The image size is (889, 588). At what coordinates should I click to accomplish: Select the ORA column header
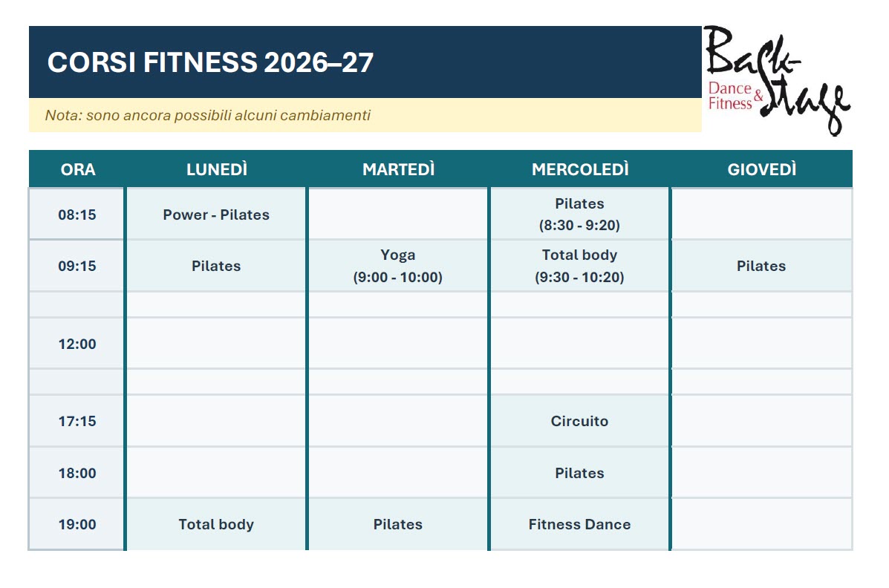click(78, 169)
